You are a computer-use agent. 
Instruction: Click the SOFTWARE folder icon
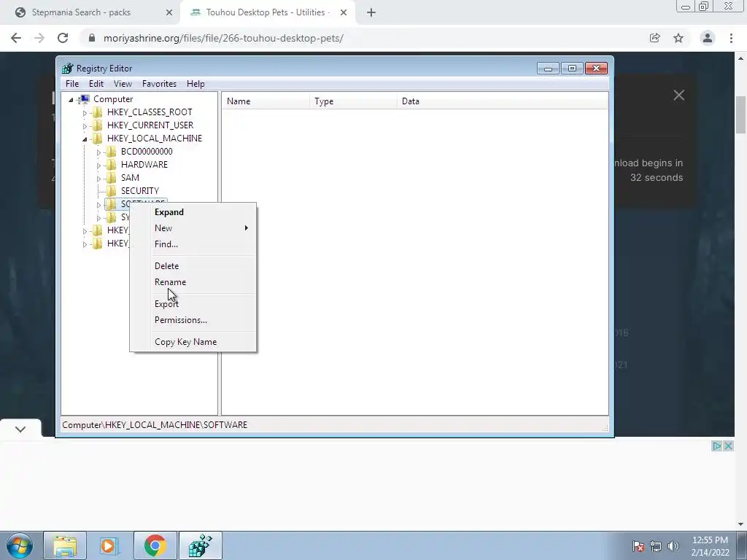tap(111, 204)
